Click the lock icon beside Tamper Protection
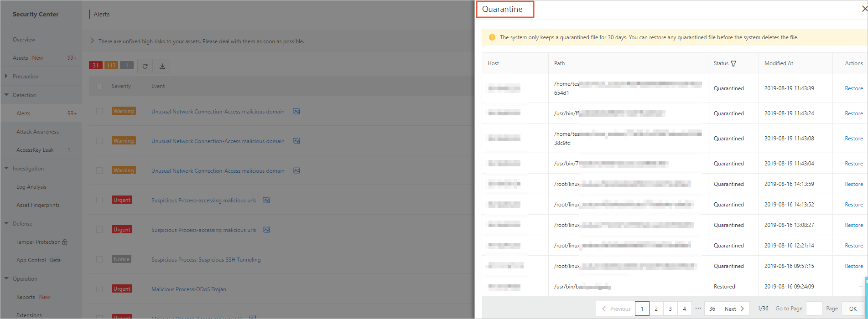This screenshot has height=319, width=868. click(65, 242)
